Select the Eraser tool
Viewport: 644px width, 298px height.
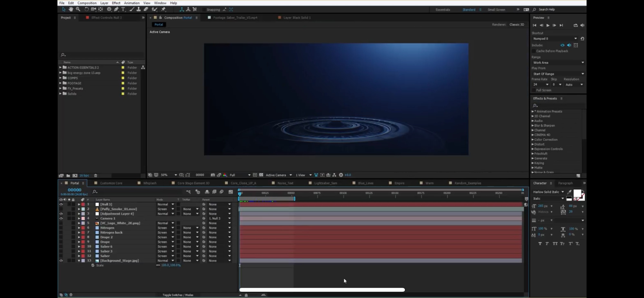pos(146,9)
